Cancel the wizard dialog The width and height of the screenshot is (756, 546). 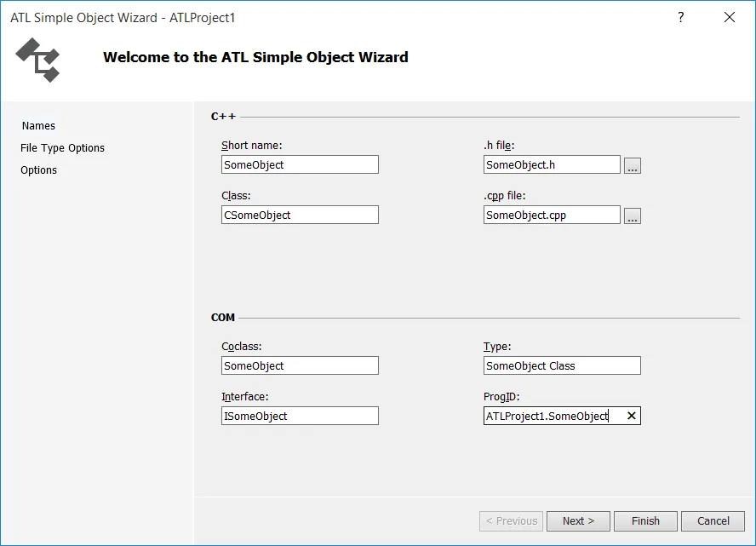point(713,521)
